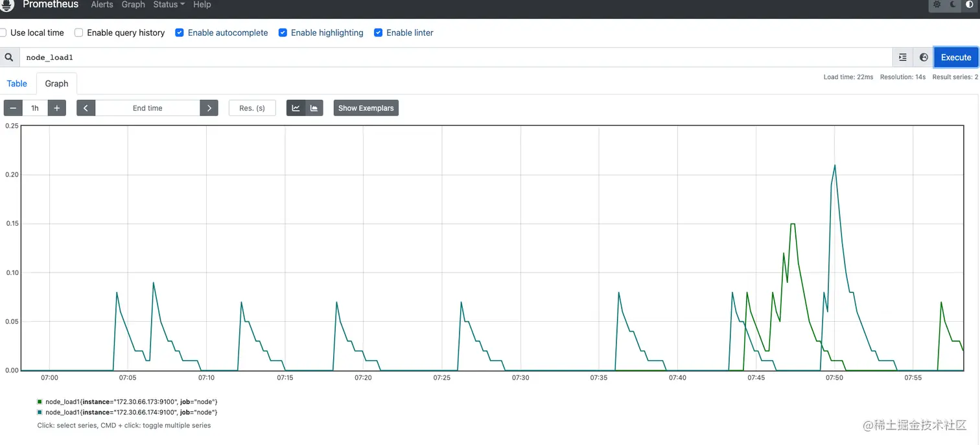Click the 0.15 y-axis label
This screenshot has width=980, height=445.
[x=12, y=224]
